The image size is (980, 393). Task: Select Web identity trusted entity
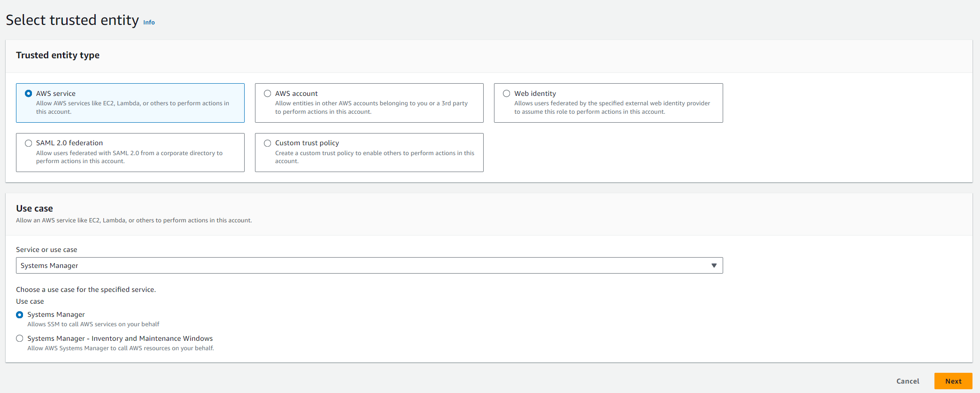(x=507, y=94)
